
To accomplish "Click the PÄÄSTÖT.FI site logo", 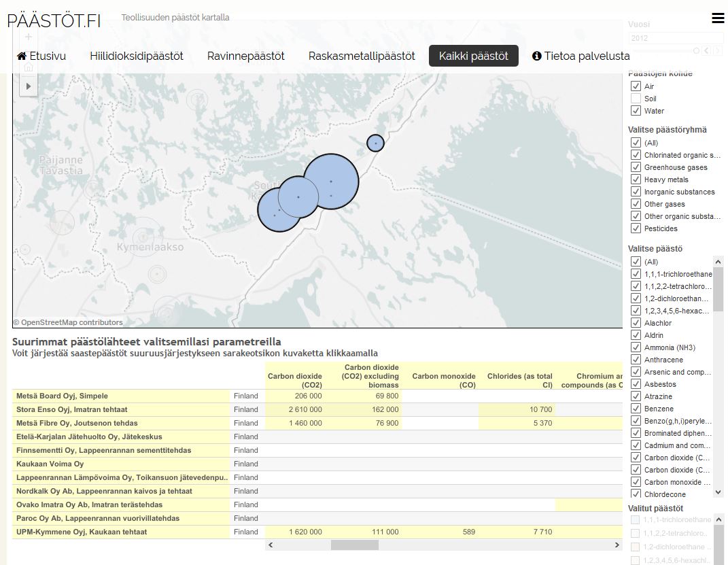I will pos(54,20).
